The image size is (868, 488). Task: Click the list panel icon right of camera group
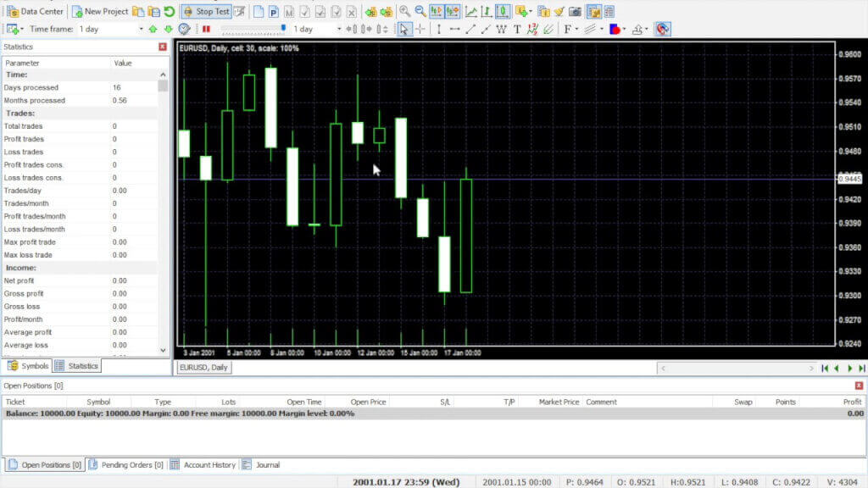[x=609, y=11]
